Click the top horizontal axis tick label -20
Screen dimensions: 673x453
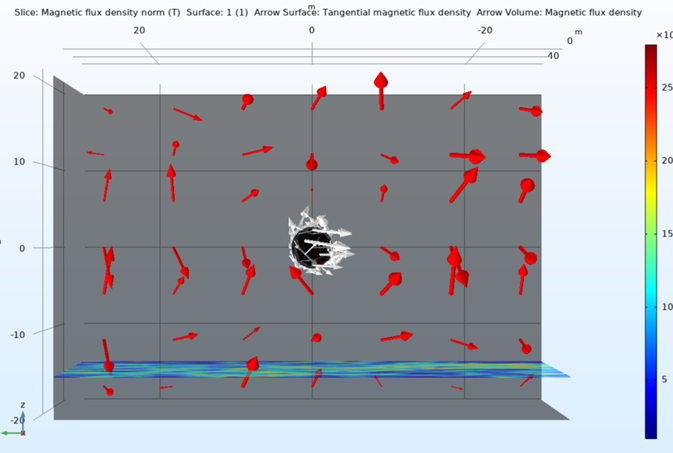[485, 30]
